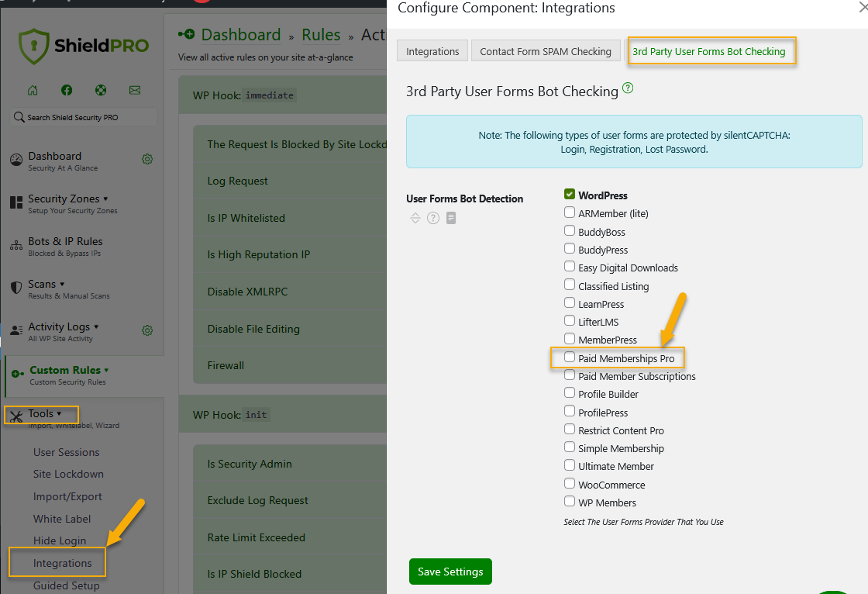Screen dimensions: 868x594
Task: Open Hide Login menu item
Action: click(60, 540)
